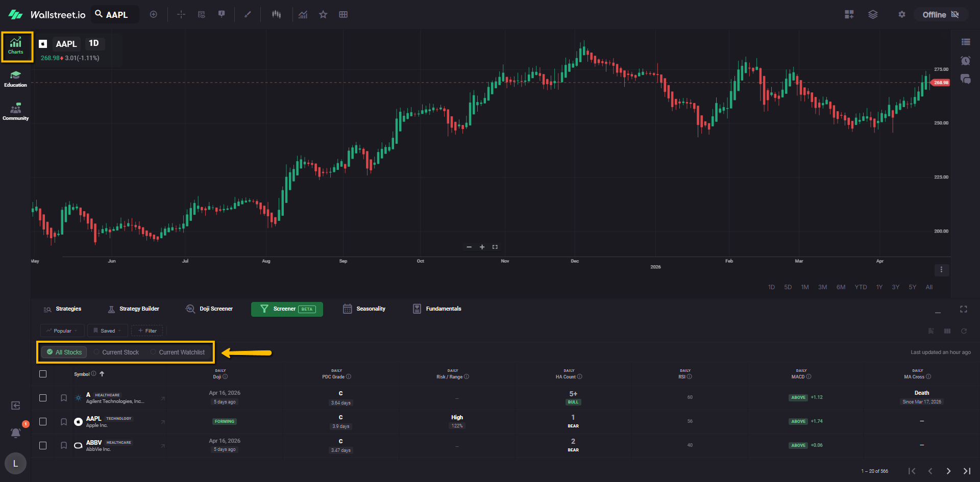The image size is (980, 482).
Task: Refresh the screener results
Action: 964,331
